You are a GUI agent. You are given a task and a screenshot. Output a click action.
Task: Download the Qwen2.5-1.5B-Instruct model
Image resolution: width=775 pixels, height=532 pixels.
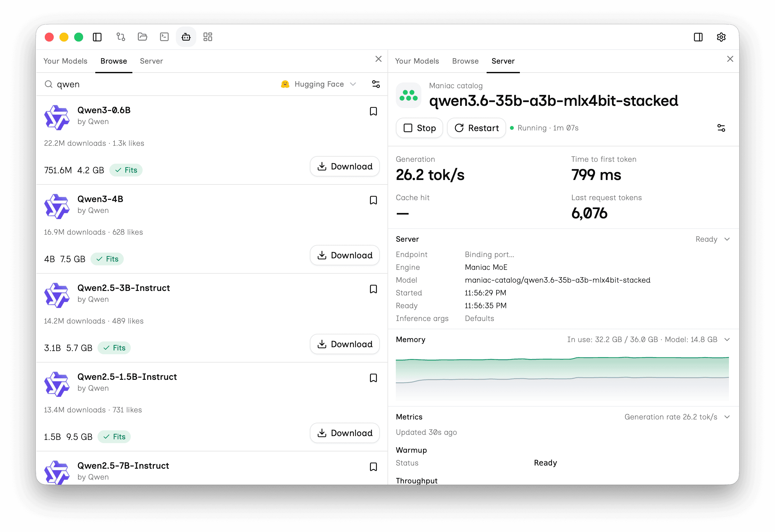pos(345,433)
